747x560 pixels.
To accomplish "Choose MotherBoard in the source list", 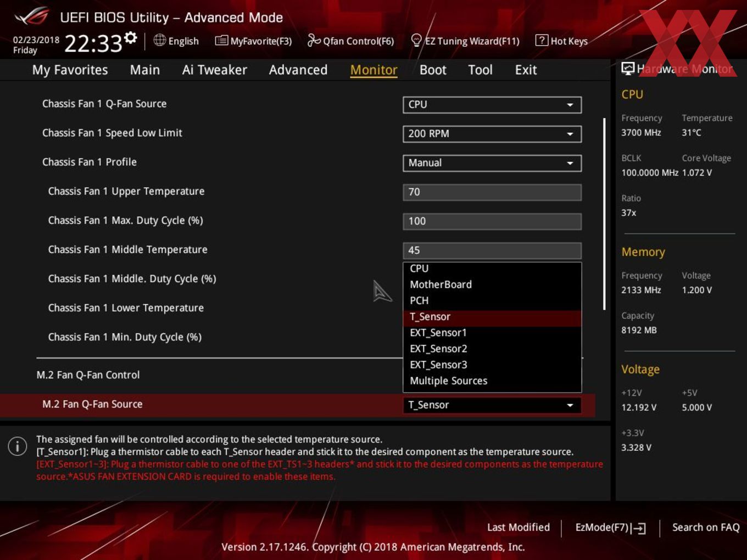I will (492, 284).
